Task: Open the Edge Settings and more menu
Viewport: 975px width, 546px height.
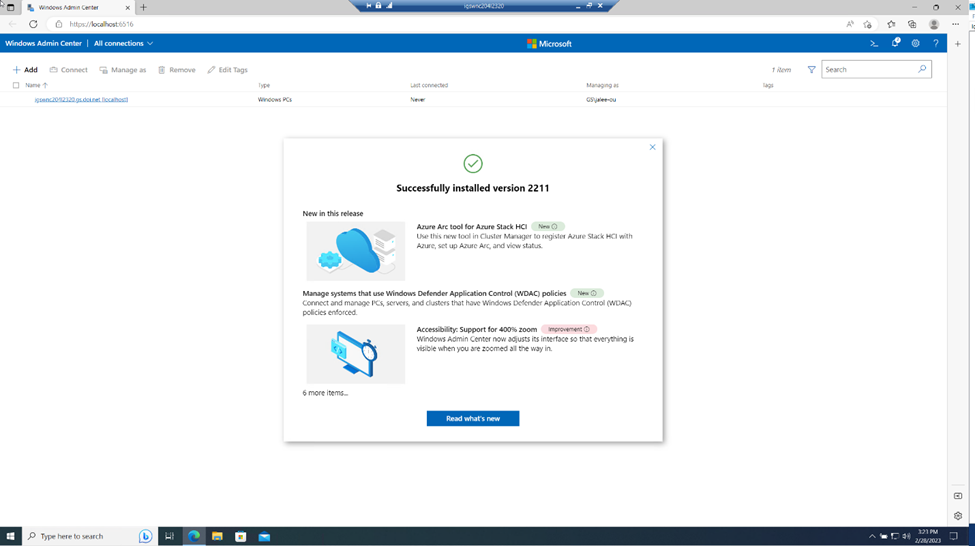Action: tap(955, 24)
